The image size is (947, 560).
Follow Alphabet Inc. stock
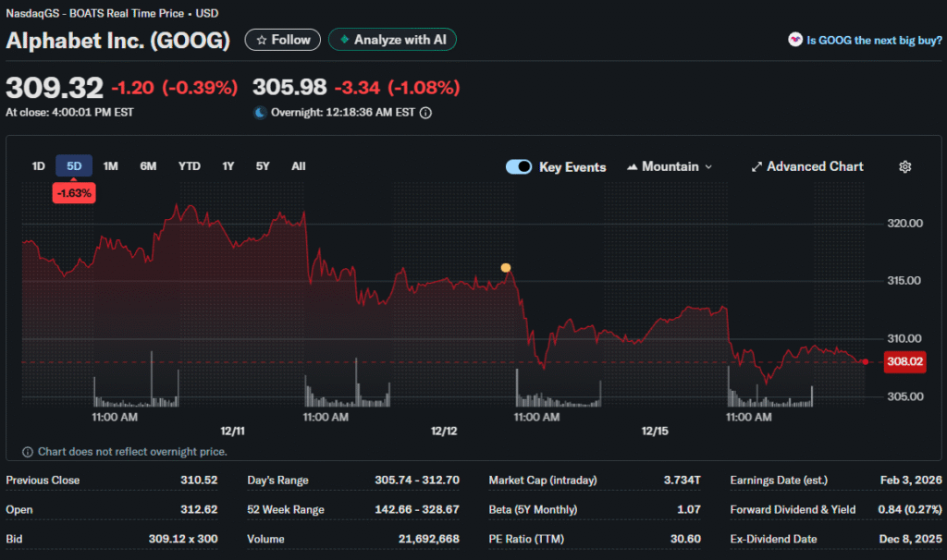283,41
